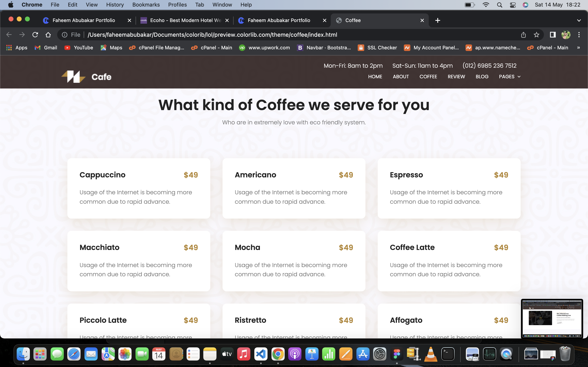Bookmark this page with the star icon
The height and width of the screenshot is (367, 588).
pyautogui.click(x=537, y=35)
